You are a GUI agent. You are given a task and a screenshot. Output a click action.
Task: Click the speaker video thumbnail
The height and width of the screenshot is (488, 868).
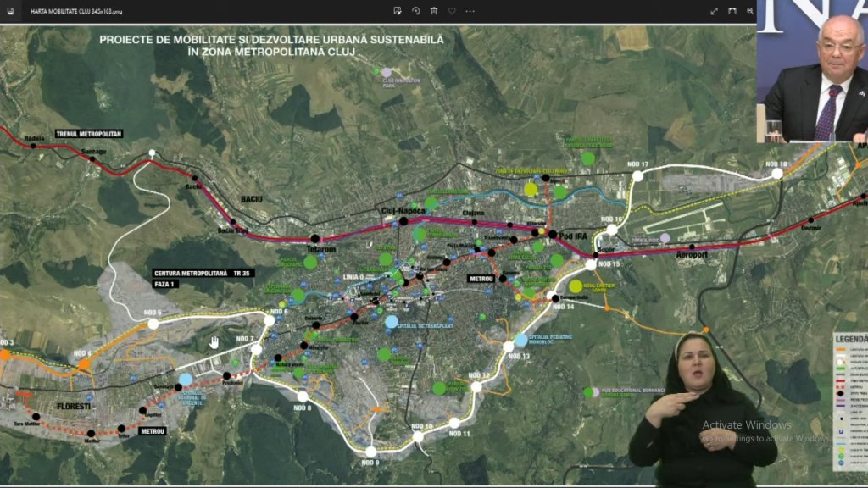point(812,71)
